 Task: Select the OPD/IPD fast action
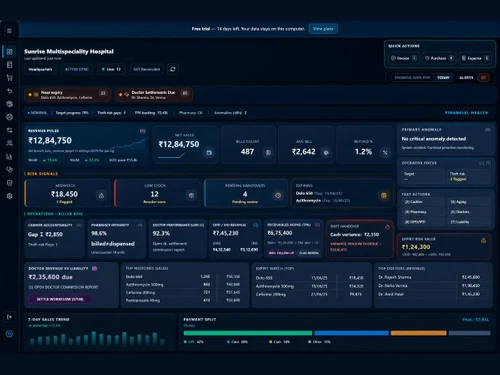(423, 222)
